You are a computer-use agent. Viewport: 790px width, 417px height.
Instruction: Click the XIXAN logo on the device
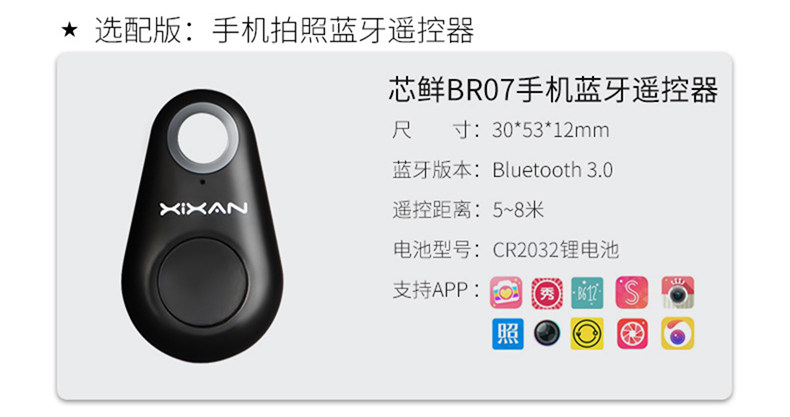click(x=204, y=208)
